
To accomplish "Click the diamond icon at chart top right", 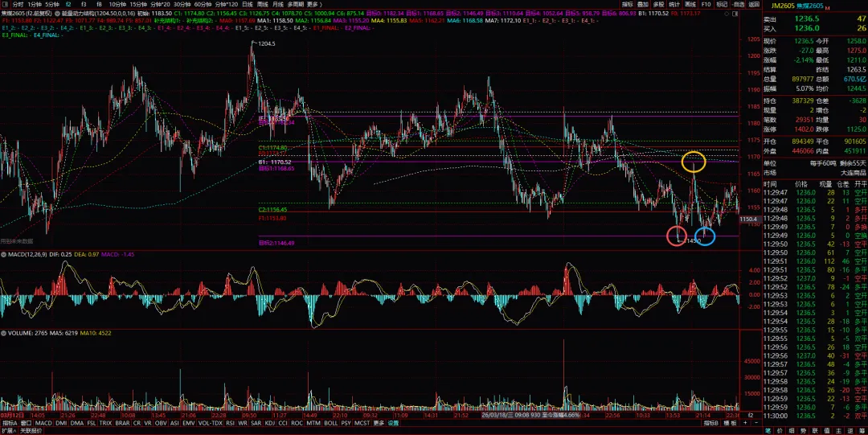I will [727, 14].
